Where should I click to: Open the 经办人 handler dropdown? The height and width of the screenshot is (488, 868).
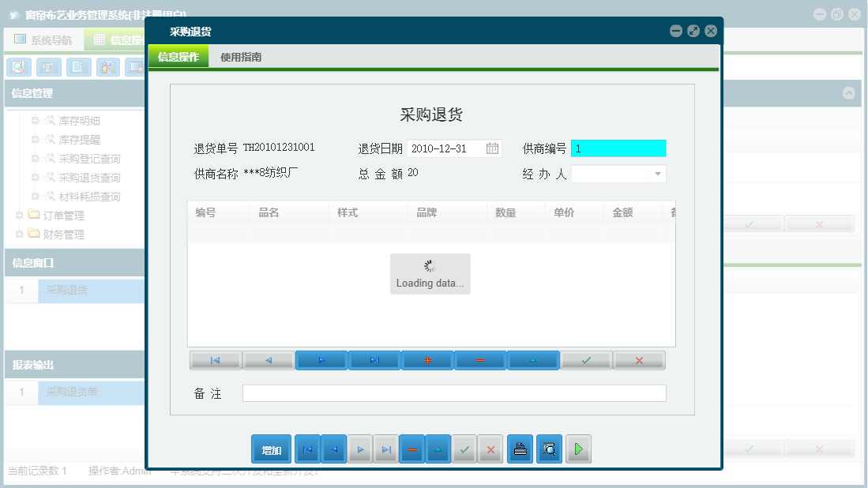(658, 173)
